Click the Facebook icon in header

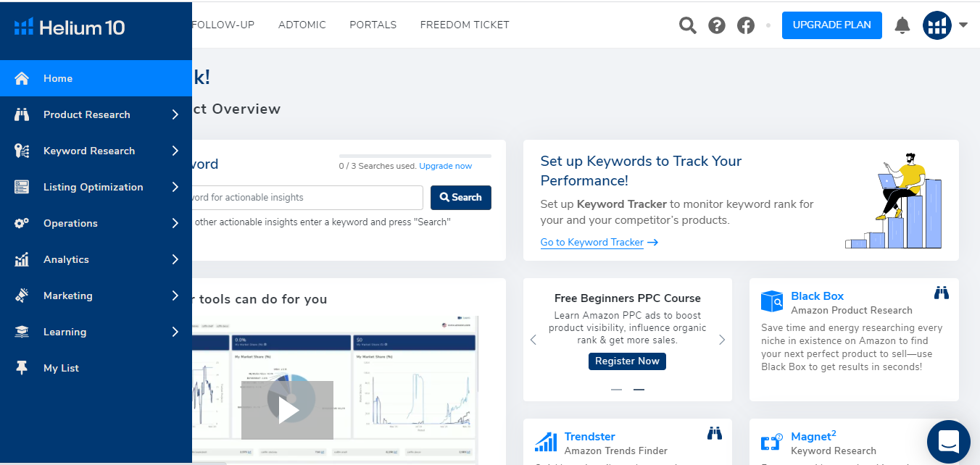(x=746, y=25)
